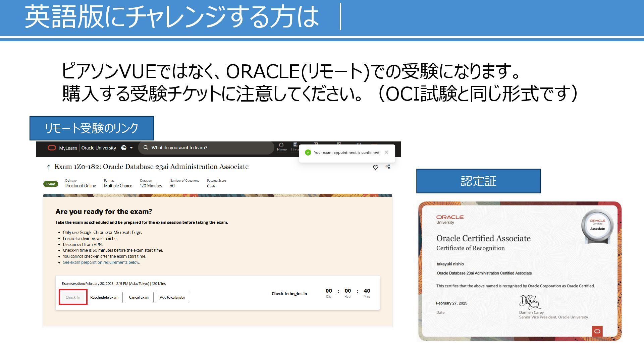This screenshot has width=644, height=362.
Task: Click the back arrow before exam title
Action: point(49,167)
